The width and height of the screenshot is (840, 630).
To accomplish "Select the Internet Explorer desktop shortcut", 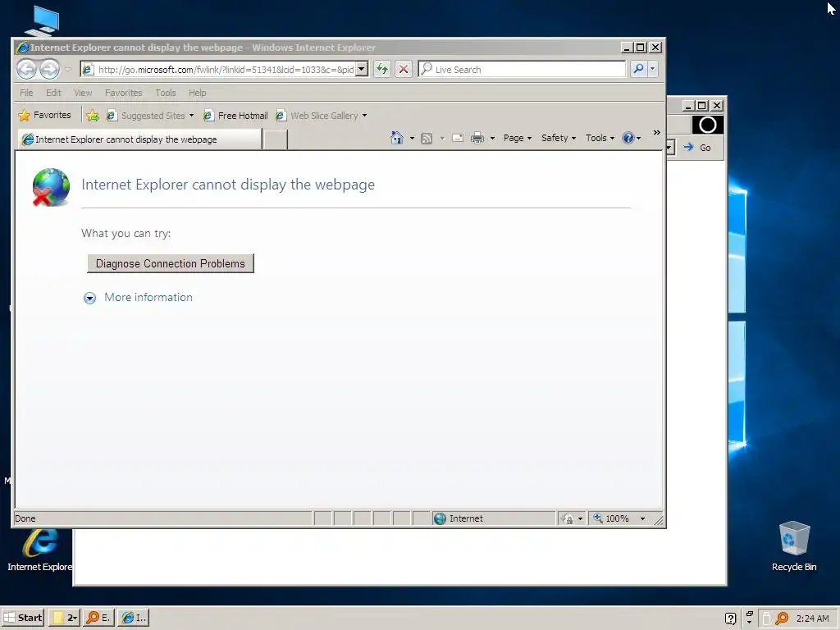I will click(x=40, y=550).
